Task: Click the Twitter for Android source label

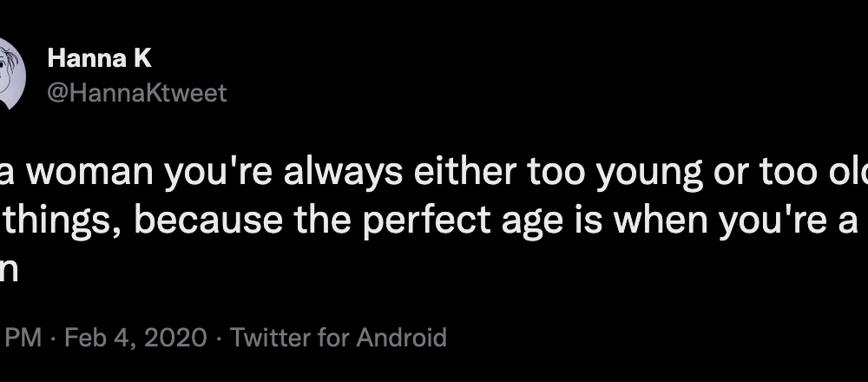Action: 339,337
